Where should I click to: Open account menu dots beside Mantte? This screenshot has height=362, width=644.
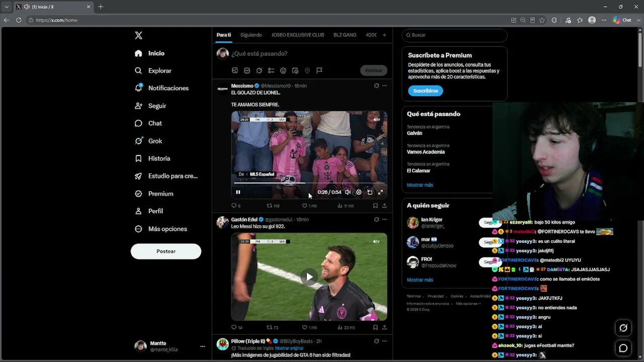(203, 346)
